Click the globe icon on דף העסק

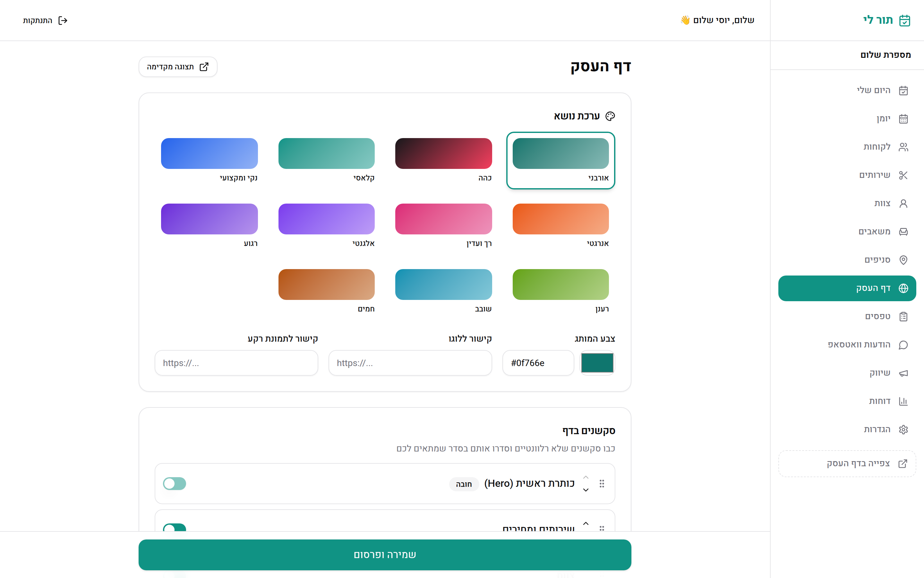(903, 288)
